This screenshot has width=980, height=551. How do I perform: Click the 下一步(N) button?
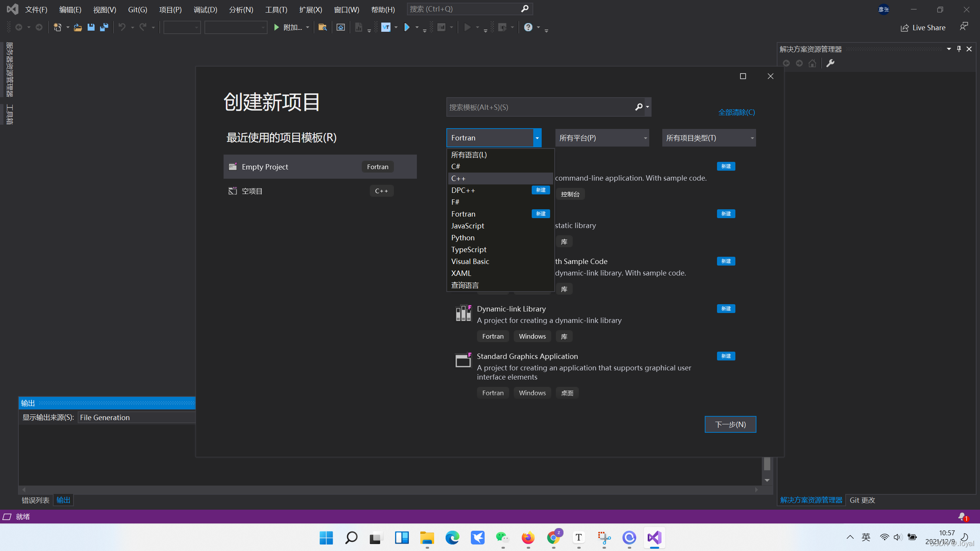pyautogui.click(x=730, y=424)
